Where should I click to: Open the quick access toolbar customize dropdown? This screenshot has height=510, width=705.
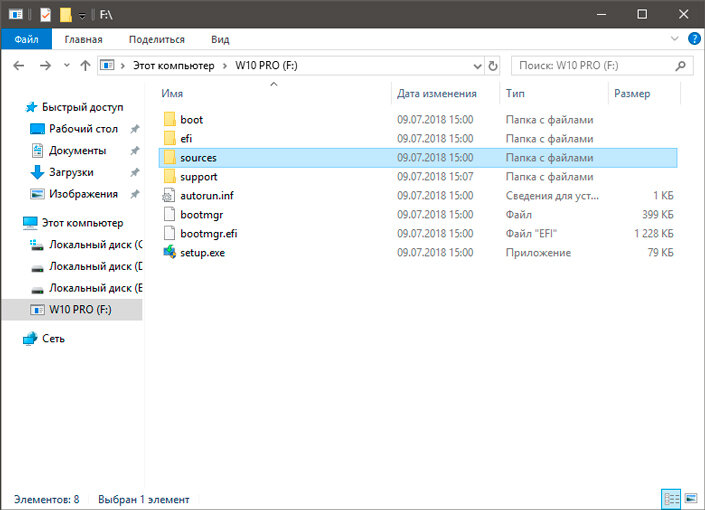tap(82, 16)
